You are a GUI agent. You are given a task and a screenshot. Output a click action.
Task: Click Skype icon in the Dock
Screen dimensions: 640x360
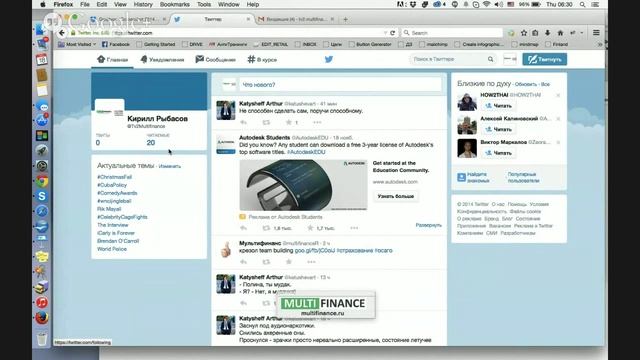(x=42, y=196)
